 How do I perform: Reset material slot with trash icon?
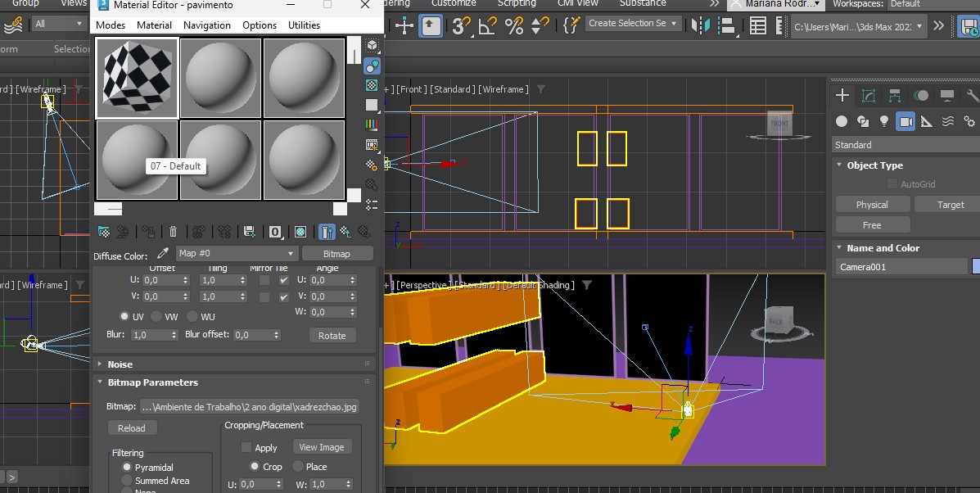coord(173,232)
